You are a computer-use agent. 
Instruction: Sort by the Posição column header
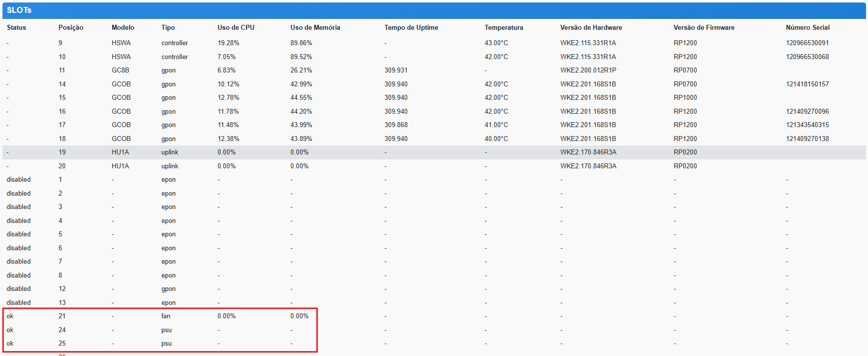[71, 28]
